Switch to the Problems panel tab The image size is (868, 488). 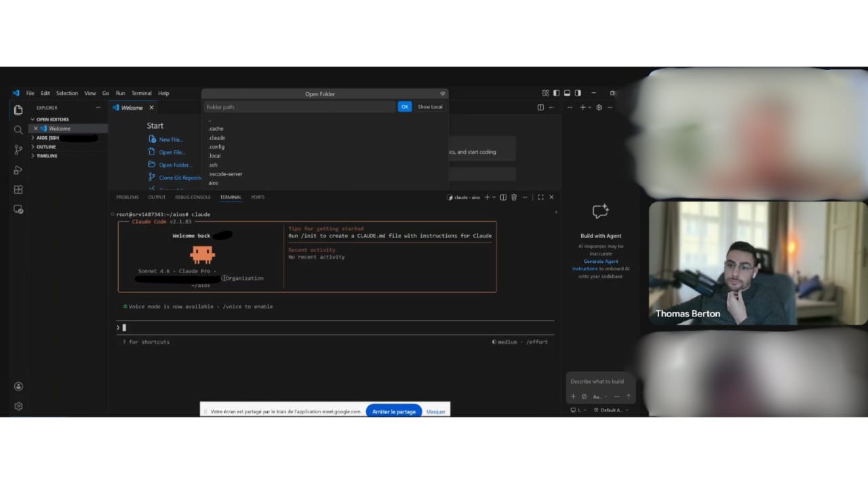tap(127, 197)
